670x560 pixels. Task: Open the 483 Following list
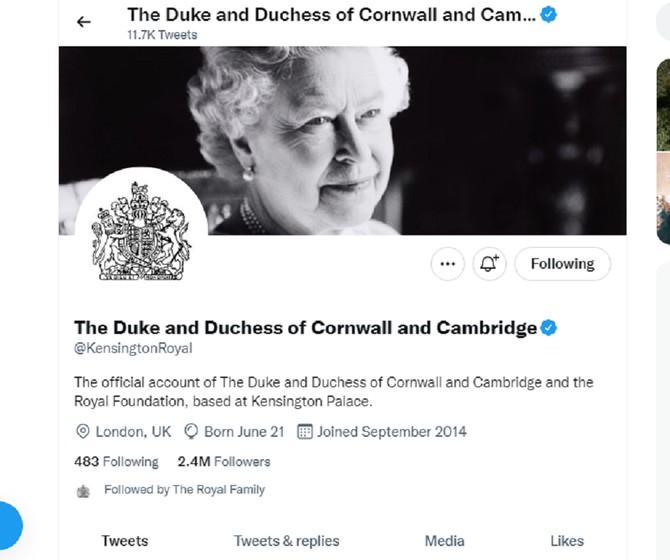tap(116, 461)
